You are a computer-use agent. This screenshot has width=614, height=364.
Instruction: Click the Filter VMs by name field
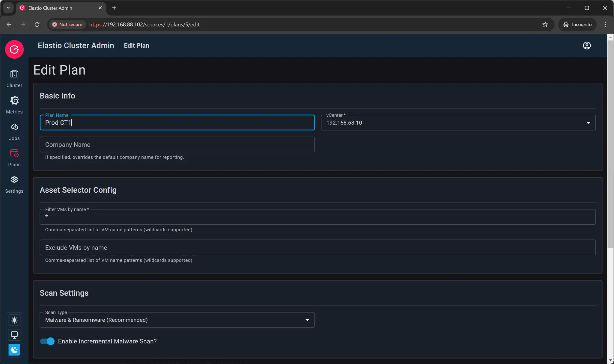[317, 217]
